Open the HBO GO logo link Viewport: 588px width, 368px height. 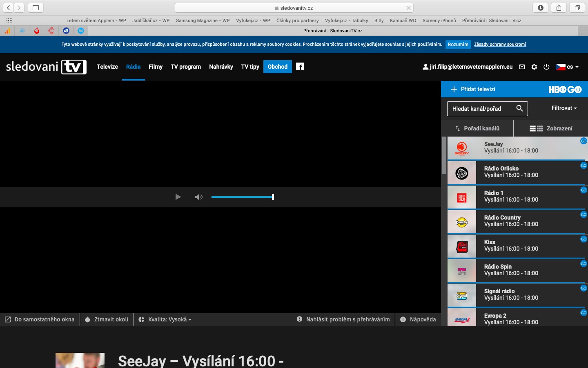[x=565, y=89]
